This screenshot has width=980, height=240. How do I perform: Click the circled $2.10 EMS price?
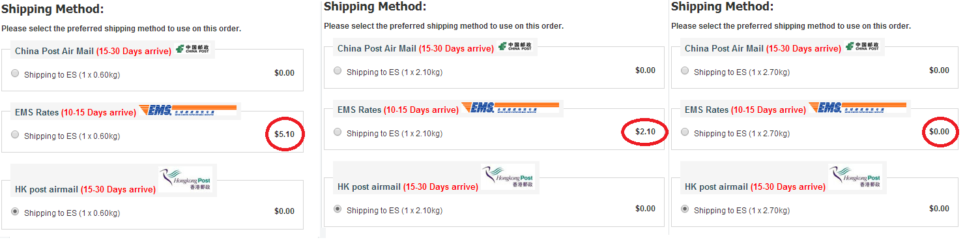point(645,132)
